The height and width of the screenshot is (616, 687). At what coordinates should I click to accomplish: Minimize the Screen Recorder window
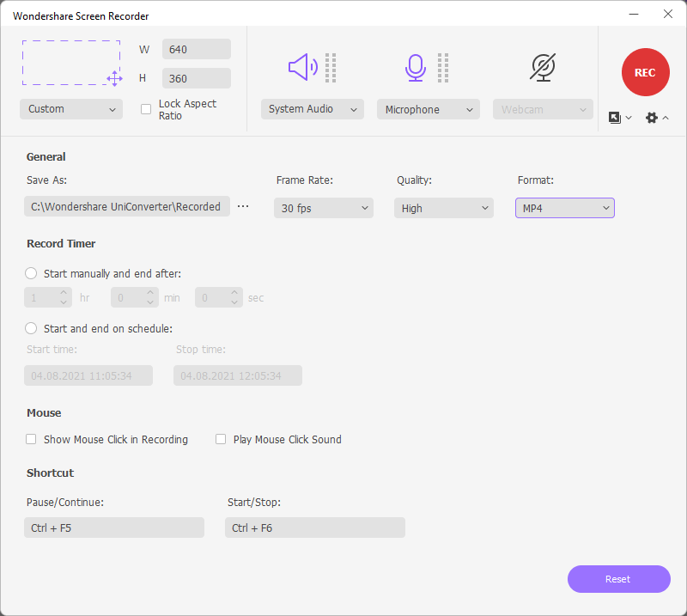634,14
